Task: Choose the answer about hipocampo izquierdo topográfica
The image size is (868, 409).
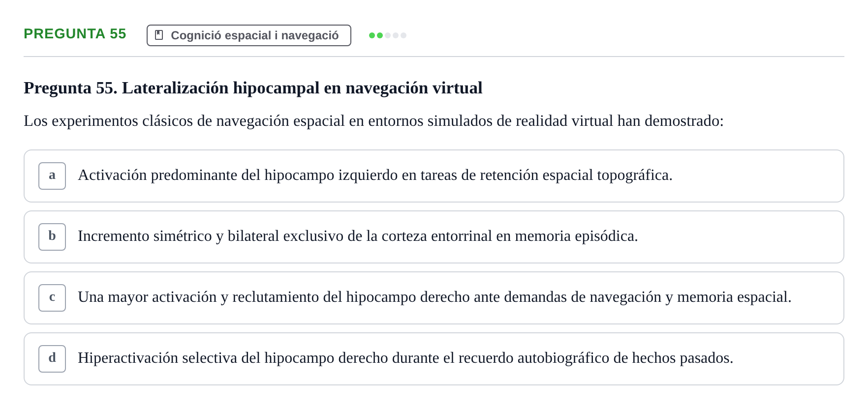Action: pos(434,176)
